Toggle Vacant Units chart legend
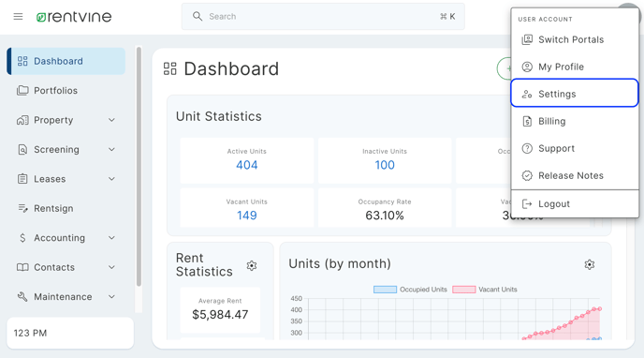 click(485, 290)
